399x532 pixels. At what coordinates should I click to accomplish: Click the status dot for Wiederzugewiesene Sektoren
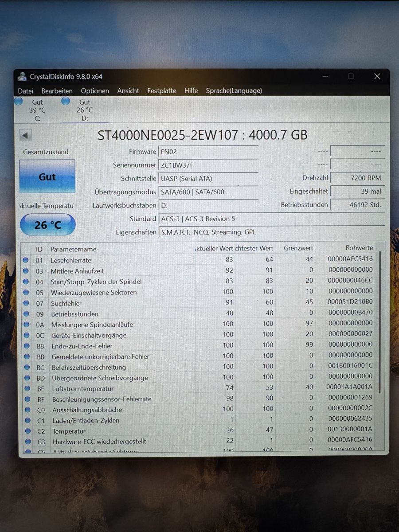[26, 292]
